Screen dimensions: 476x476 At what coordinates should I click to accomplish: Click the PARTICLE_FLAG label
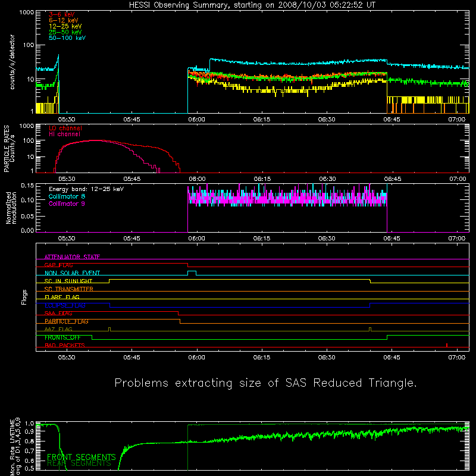coord(67,321)
